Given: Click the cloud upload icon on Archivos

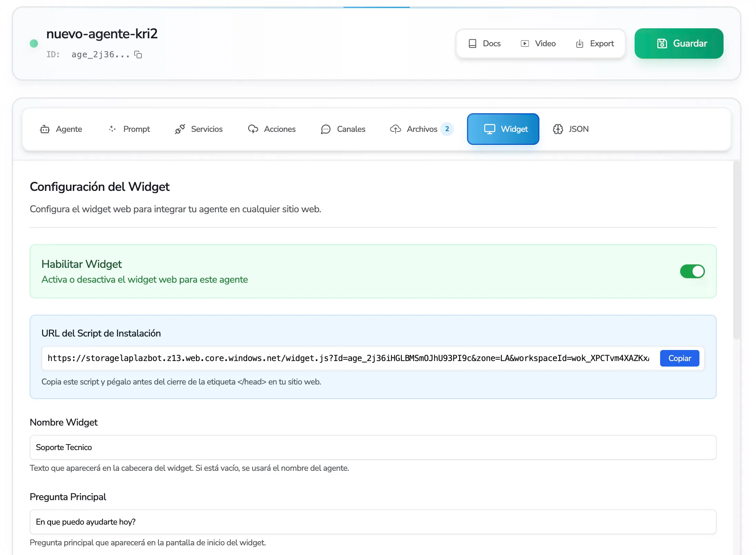Looking at the screenshot, I should pos(395,129).
